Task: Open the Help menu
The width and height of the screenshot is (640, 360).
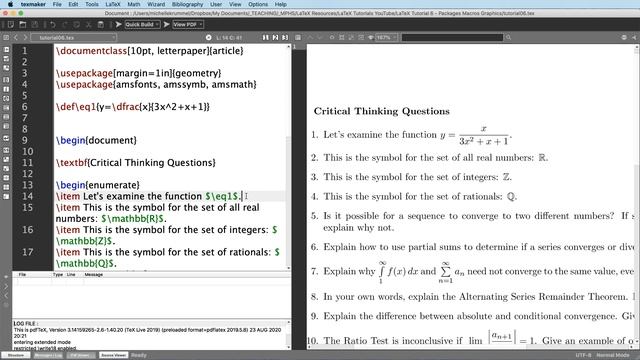Action: [280, 4]
